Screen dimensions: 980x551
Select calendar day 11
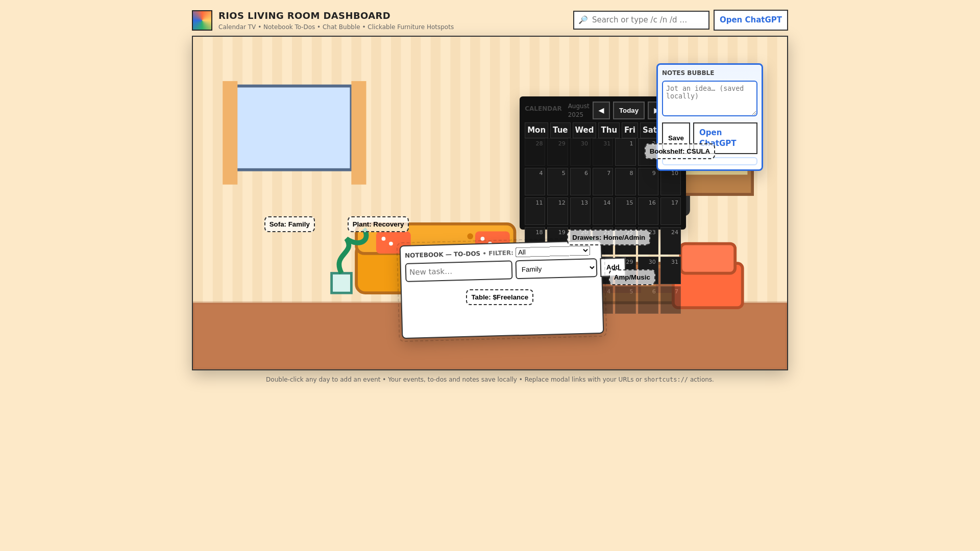[535, 211]
